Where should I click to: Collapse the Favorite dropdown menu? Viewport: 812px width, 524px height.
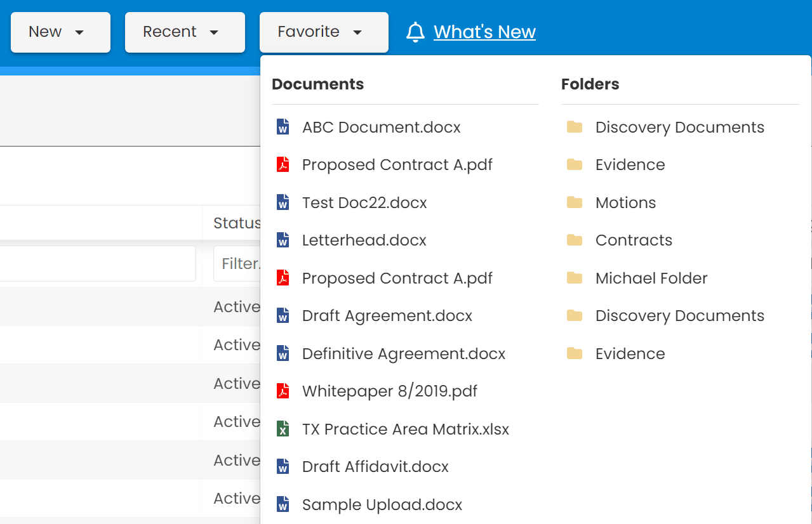pyautogui.click(x=324, y=32)
